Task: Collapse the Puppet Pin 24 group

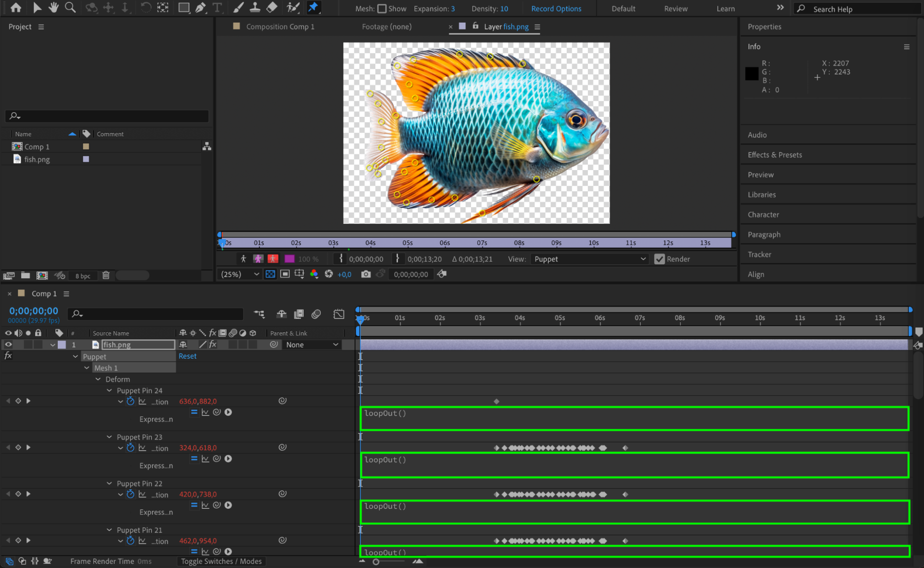Action: [x=109, y=391]
